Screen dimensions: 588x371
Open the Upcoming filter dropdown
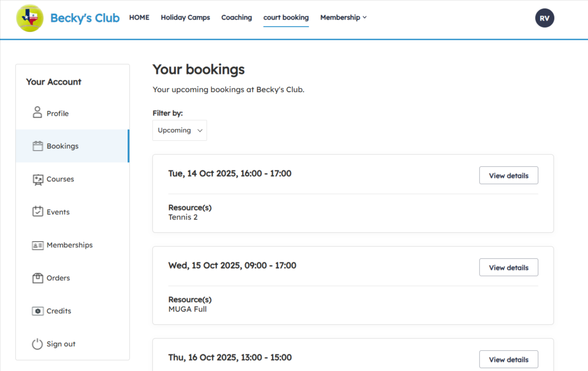click(x=180, y=130)
